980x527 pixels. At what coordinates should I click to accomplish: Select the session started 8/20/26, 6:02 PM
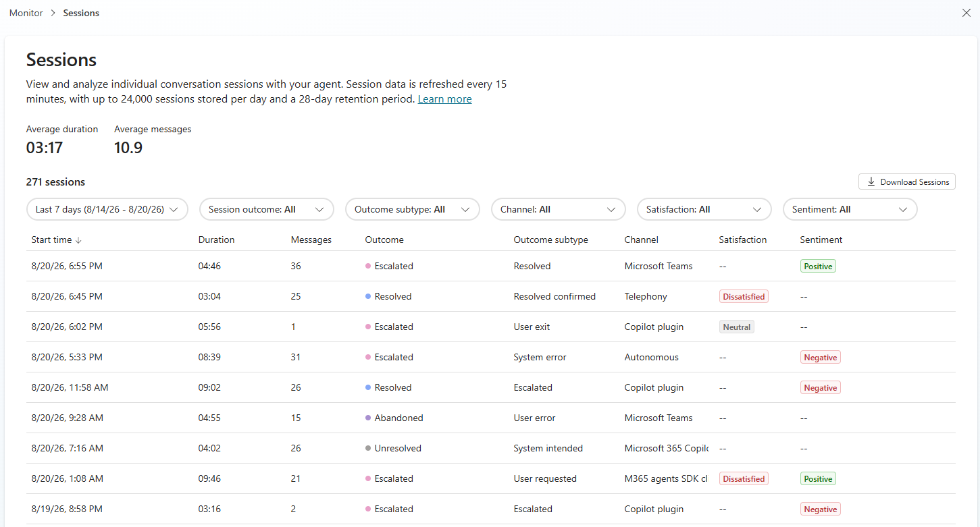pos(491,327)
